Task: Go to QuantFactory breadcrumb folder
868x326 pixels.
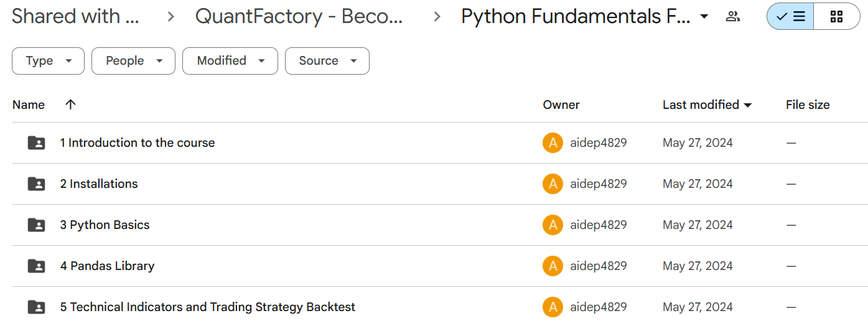Action: 299,17
